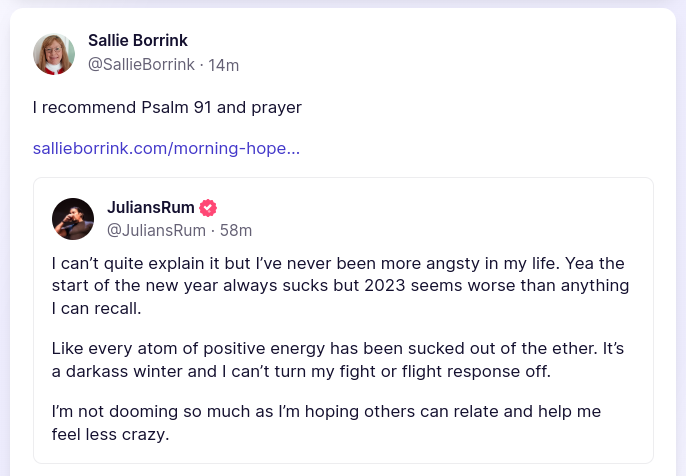
Task: Open the Sallie Borrink display name
Action: click(138, 41)
